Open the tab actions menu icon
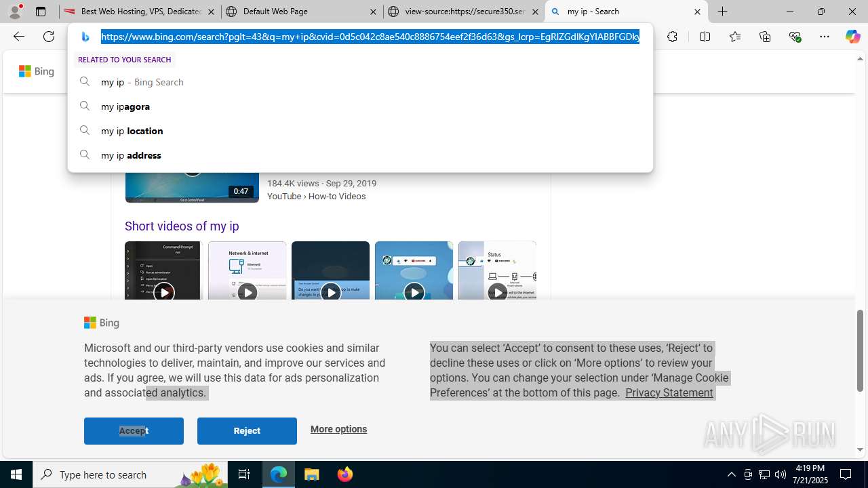The width and height of the screenshot is (868, 488). pyautogui.click(x=41, y=12)
